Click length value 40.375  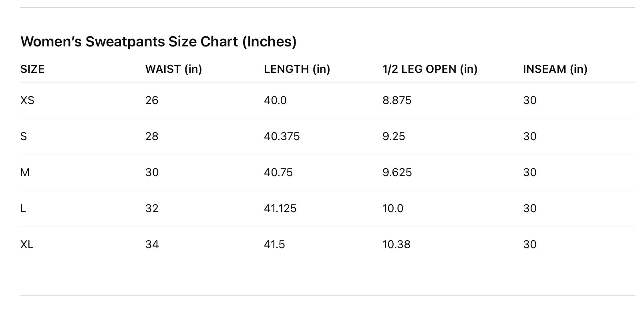click(x=282, y=136)
